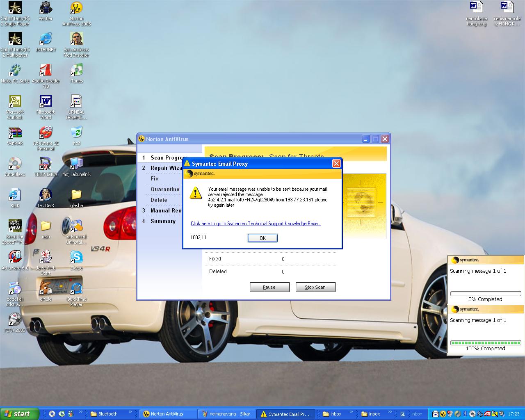Open Microsoft Outlook desktop icon
The image size is (525, 420).
click(x=15, y=107)
